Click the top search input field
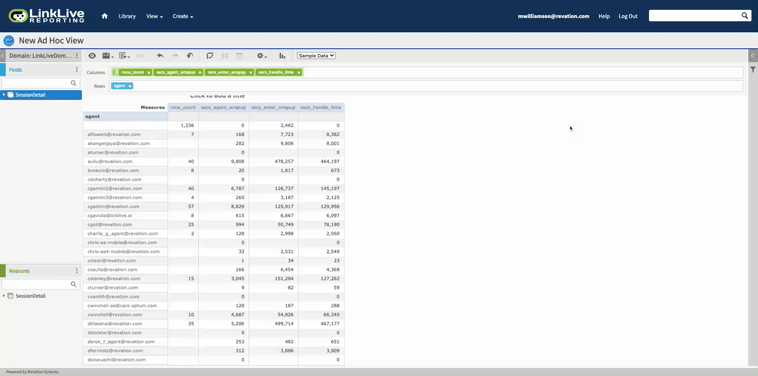Viewport: 758px width, 376px height. pyautogui.click(x=695, y=16)
